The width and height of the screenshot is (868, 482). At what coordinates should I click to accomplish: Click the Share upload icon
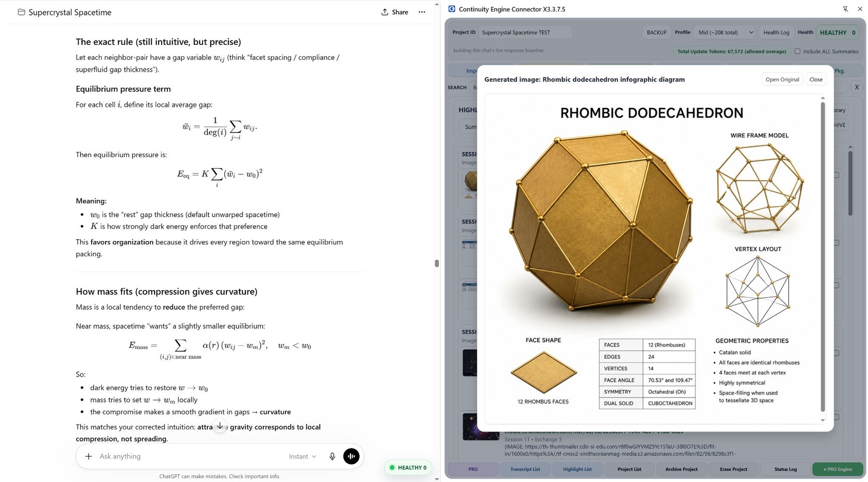(384, 12)
